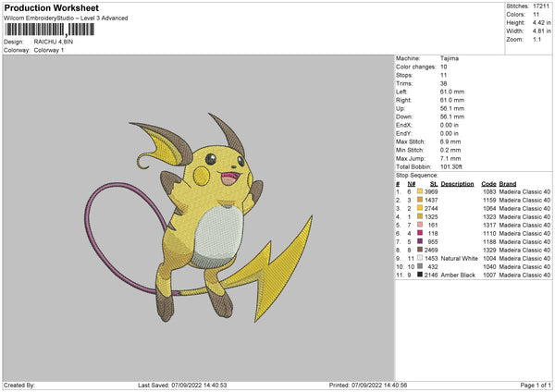Select the Max Jump value 7.1 mm

450,158
